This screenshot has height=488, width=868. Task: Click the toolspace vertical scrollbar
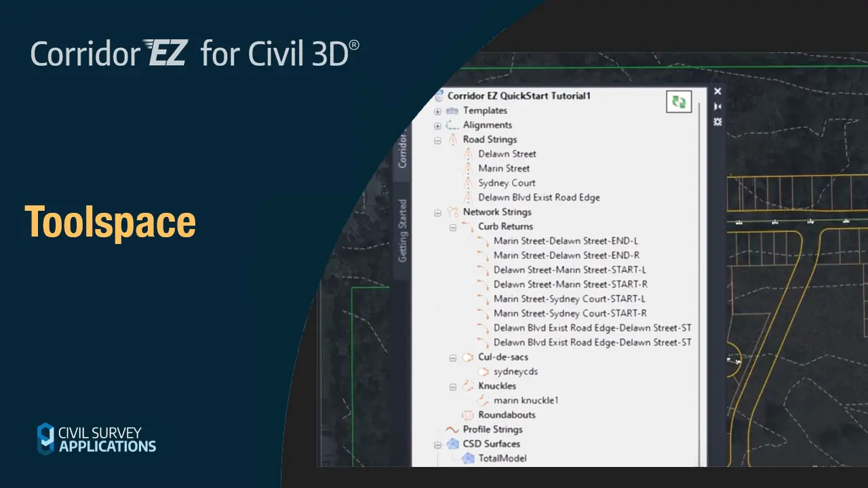(x=701, y=285)
